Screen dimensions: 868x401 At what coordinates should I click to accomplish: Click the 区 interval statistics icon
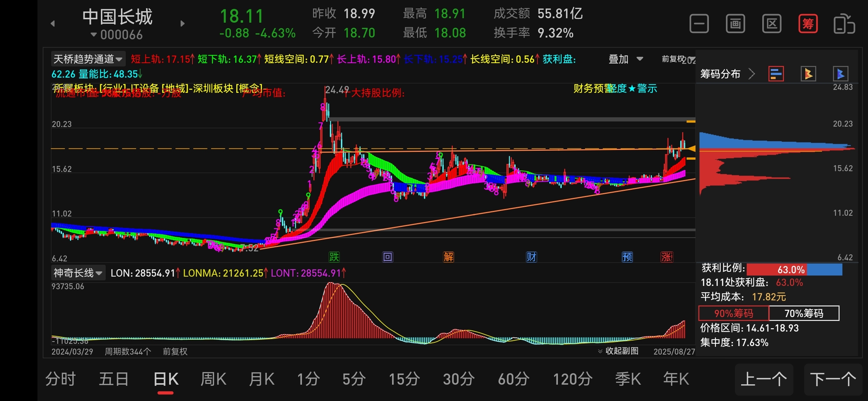tap(772, 24)
